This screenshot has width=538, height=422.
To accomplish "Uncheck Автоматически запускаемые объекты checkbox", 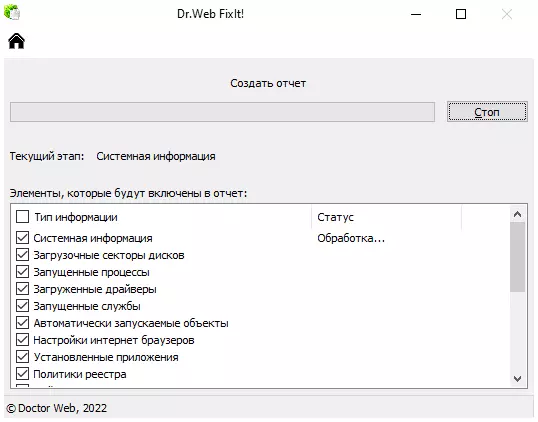I will click(x=23, y=323).
